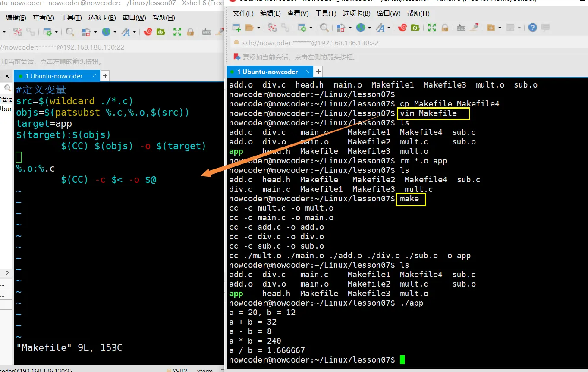Open Help question mark icon in right window

[533, 28]
